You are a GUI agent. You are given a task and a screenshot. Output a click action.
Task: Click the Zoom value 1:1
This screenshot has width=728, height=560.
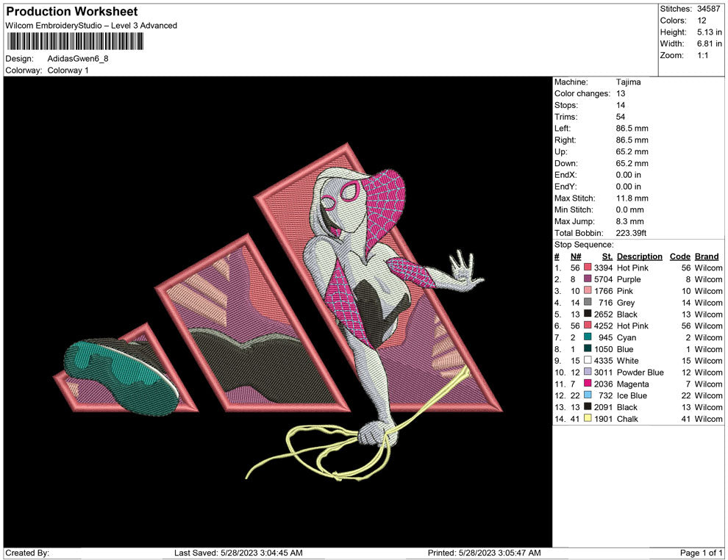tap(702, 55)
